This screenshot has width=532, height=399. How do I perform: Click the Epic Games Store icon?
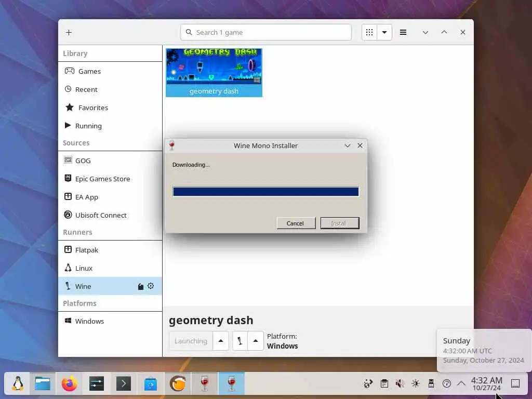pyautogui.click(x=68, y=178)
